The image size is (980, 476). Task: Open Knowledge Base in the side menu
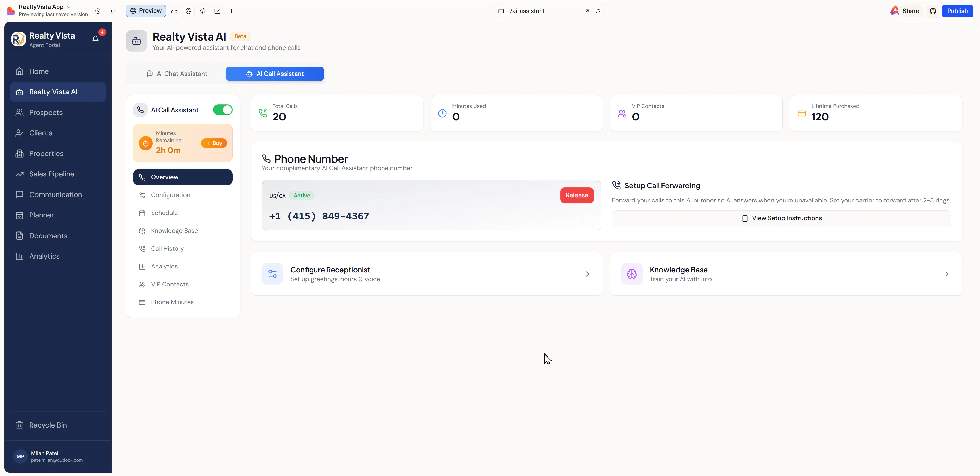pos(183,231)
